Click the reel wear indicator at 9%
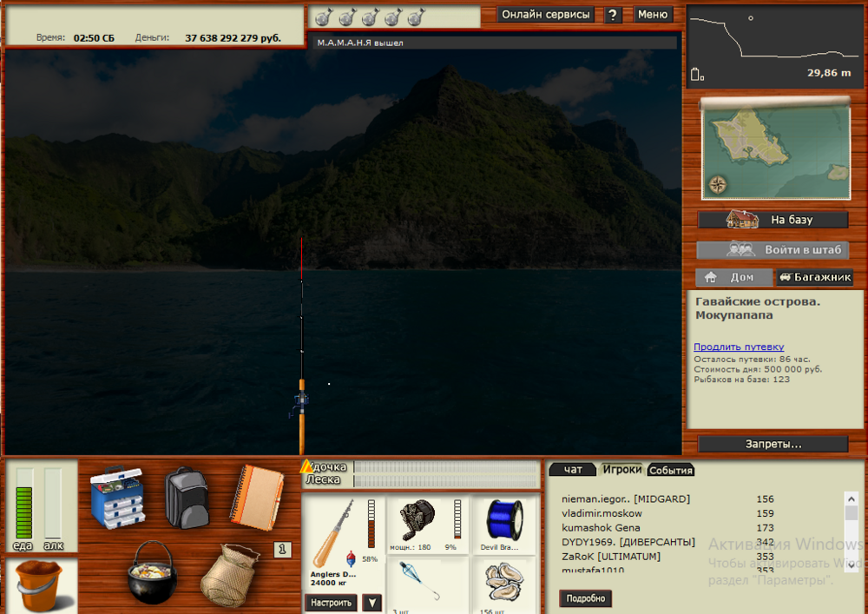The image size is (868, 614). (x=457, y=518)
